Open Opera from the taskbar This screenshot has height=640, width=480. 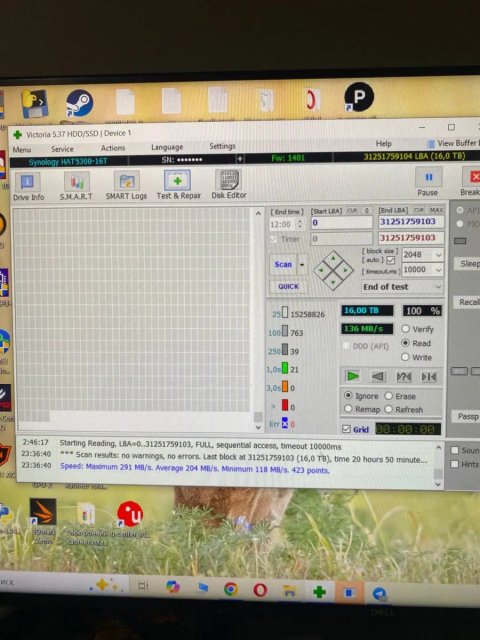click(x=260, y=590)
